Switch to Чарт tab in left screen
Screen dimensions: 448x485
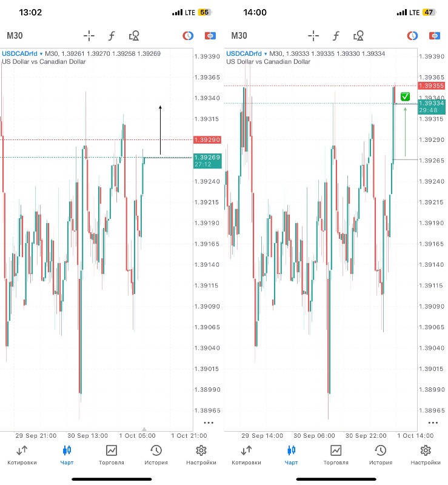[67, 455]
